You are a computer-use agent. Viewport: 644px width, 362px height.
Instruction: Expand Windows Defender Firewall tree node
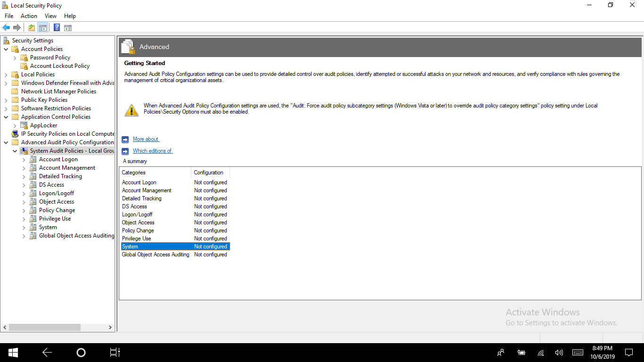(6, 83)
